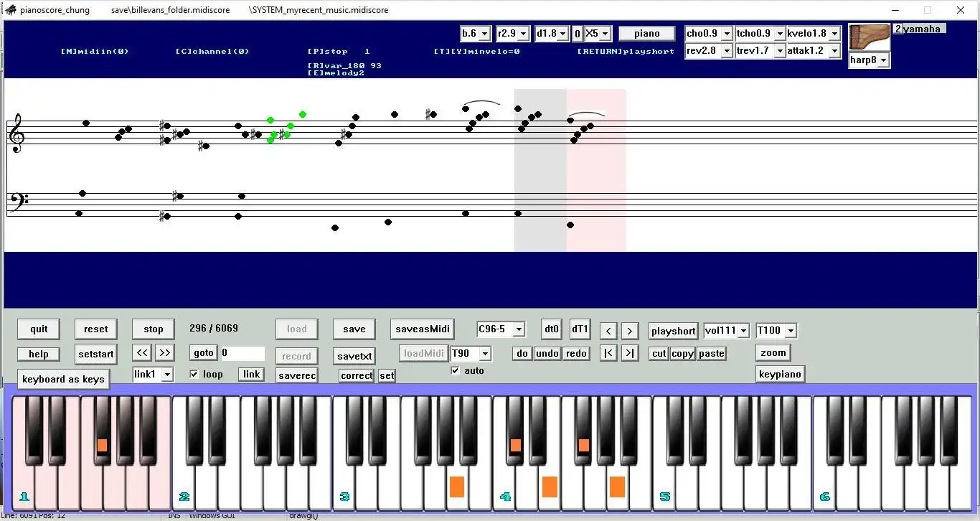The width and height of the screenshot is (980, 521).
Task: Click the octave 4 marker on keyboard
Action: coord(505,497)
